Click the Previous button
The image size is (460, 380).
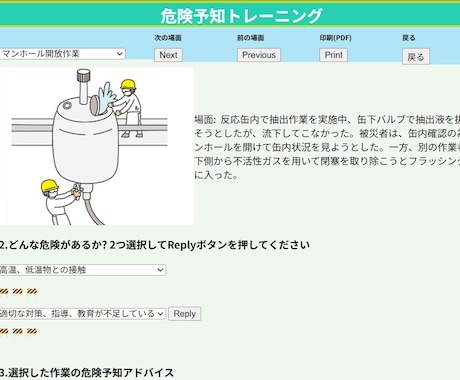point(259,55)
